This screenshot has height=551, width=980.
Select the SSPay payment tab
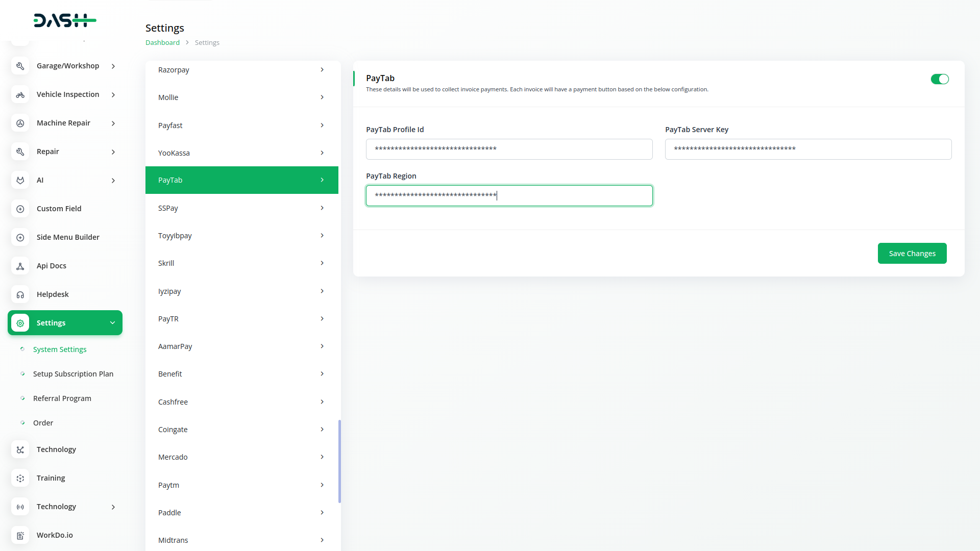pos(242,208)
